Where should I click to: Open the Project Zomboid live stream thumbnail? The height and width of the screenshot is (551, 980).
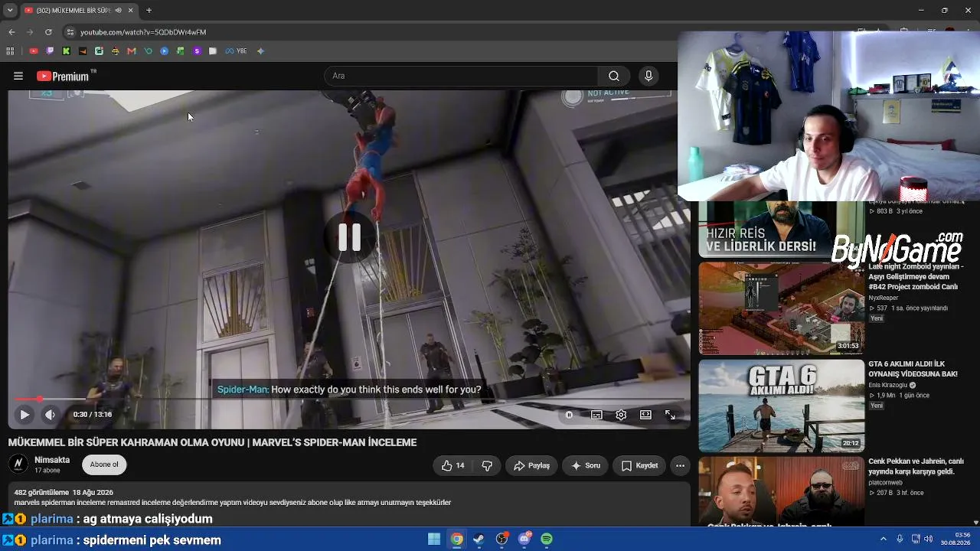tap(781, 308)
